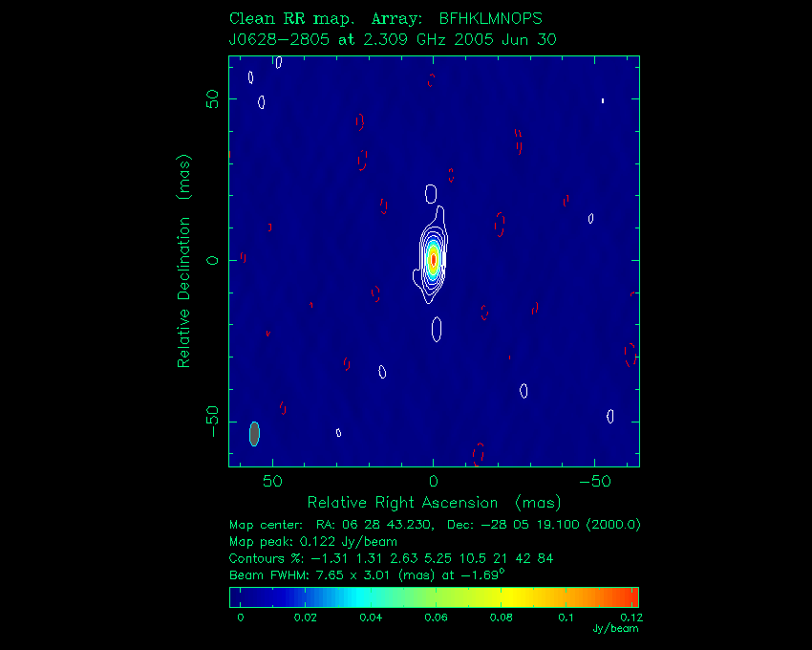The width and height of the screenshot is (812, 650).
Task: Click the '50' label on the right ascension axis
Action: (272, 482)
